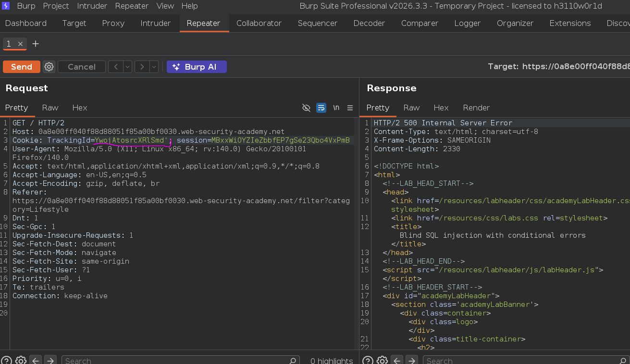The width and height of the screenshot is (630, 364).
Task: Go to next match in Response search
Action: pyautogui.click(x=412, y=360)
